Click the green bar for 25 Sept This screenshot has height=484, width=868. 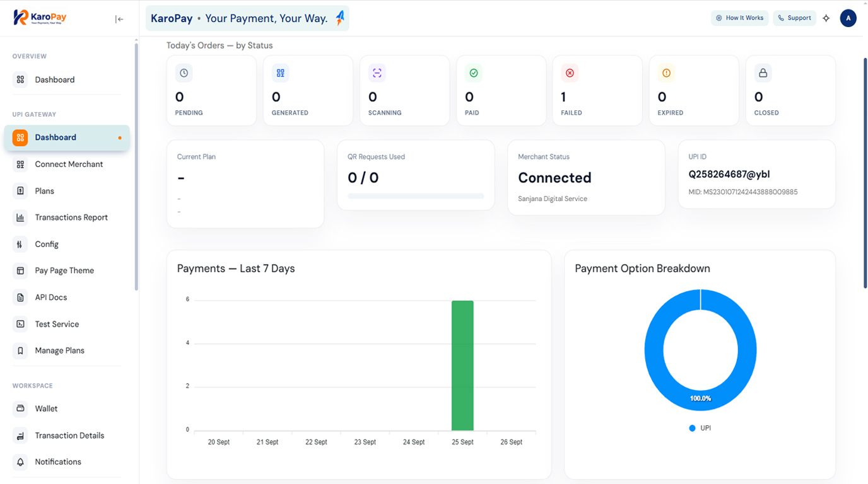pos(462,366)
